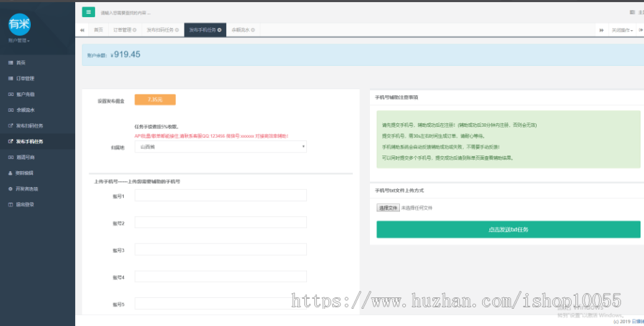Expand the 账户管理 dropdown under the logo
Viewport: 644px width, 326px height.
pos(19,41)
